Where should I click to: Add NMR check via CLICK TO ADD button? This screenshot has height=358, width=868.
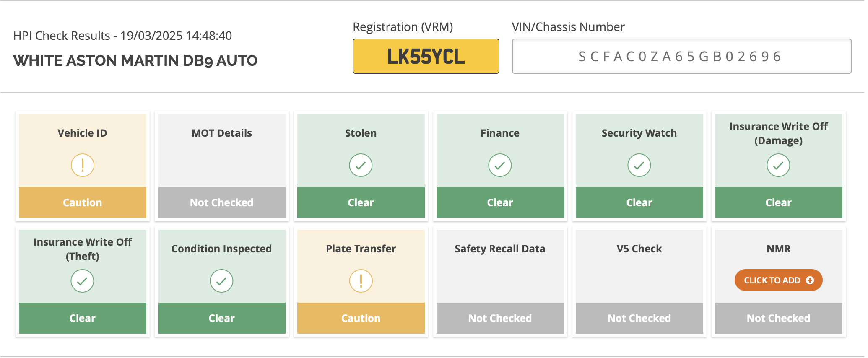[x=778, y=280]
